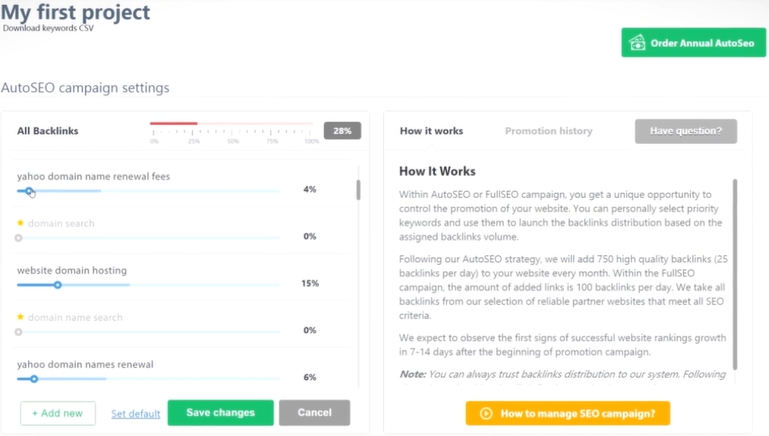Click the Have question? button
Viewport: 769px width, 436px height.
[x=685, y=131]
